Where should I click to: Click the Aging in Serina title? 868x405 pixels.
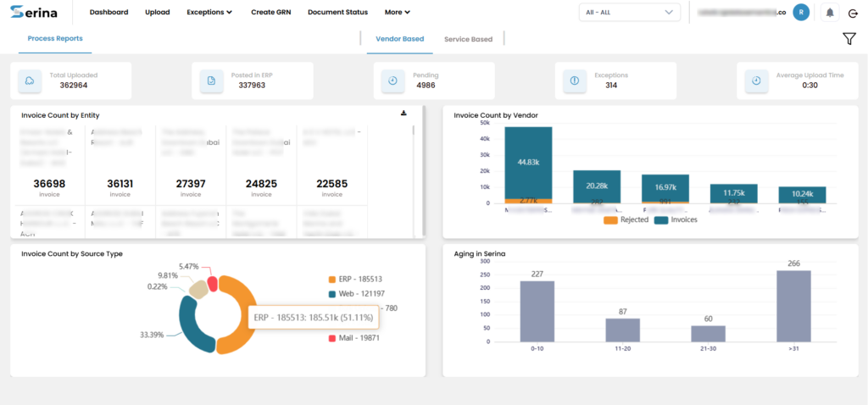click(x=480, y=253)
